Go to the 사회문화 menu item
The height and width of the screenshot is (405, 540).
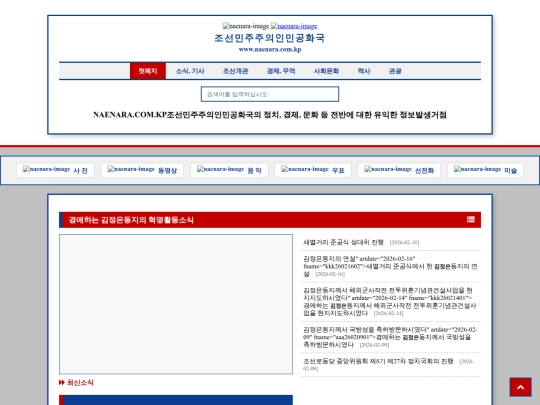point(326,71)
